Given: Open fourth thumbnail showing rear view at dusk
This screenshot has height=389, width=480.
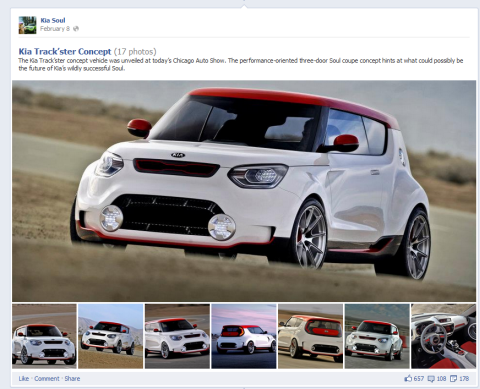Looking at the screenshot, I should [244, 336].
